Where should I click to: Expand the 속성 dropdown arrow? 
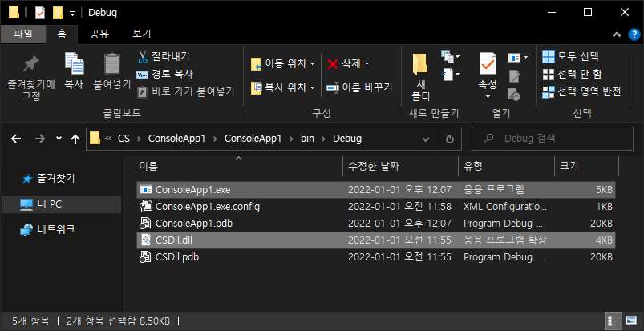(x=488, y=96)
